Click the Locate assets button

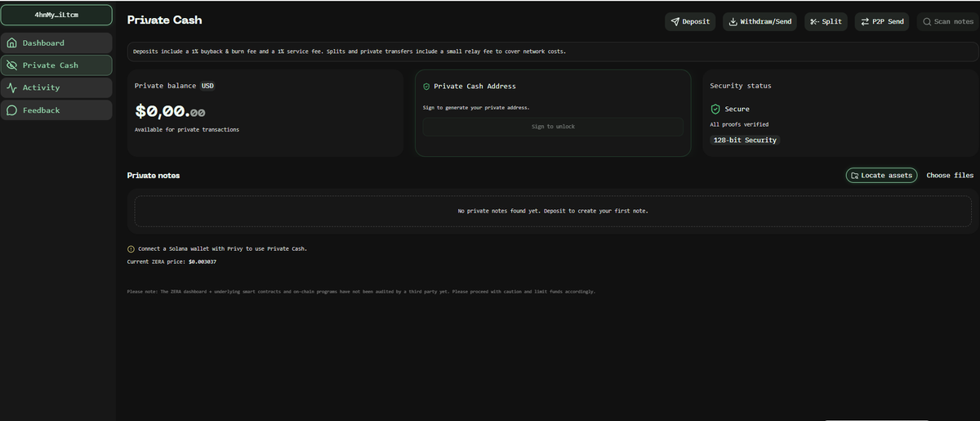click(x=881, y=175)
